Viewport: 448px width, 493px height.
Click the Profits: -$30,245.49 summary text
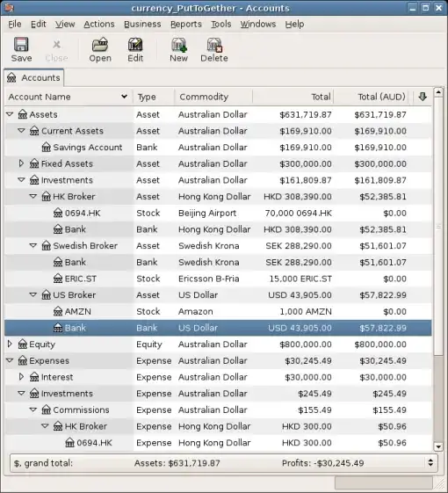(323, 463)
